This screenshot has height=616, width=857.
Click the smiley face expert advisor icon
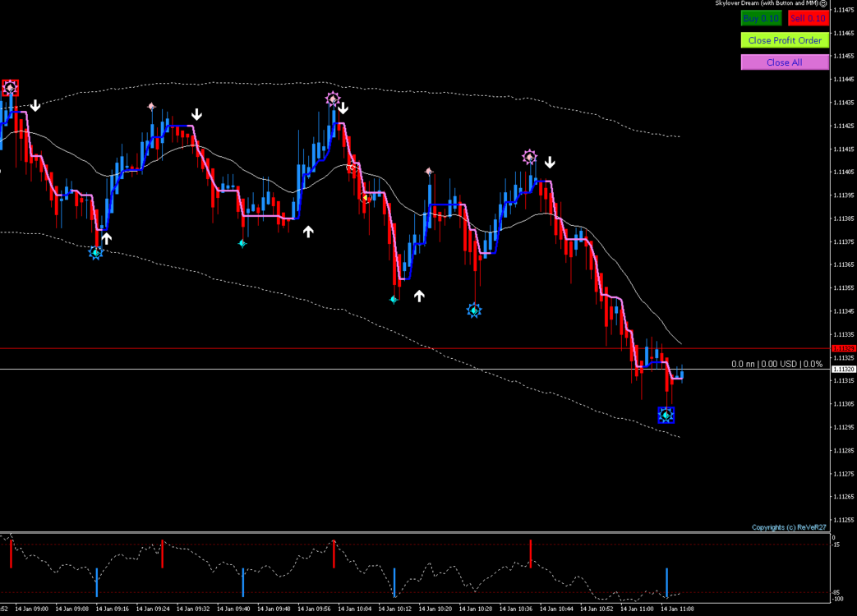click(823, 3)
